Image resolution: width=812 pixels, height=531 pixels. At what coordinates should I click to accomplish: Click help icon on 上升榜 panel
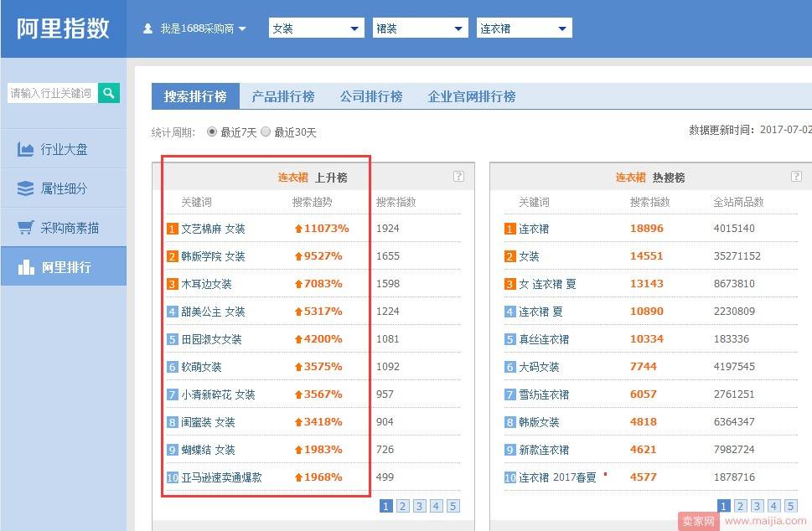point(458,177)
